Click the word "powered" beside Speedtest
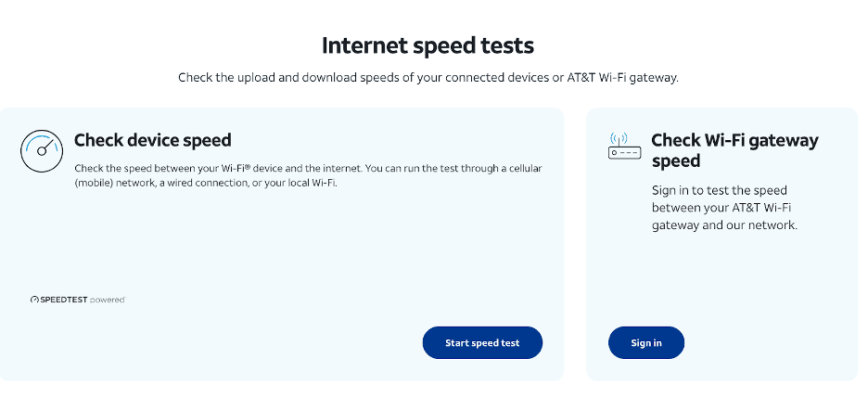 [108, 300]
